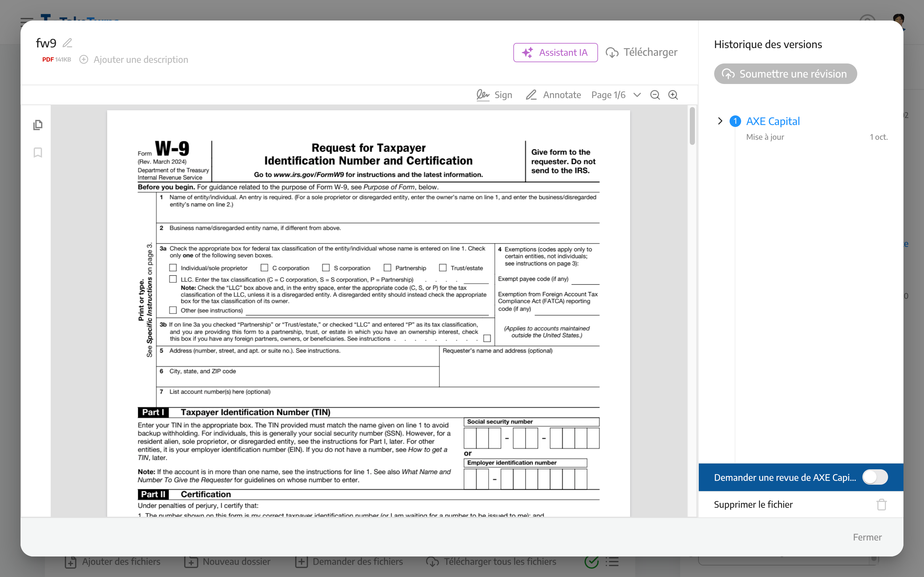
Task: Click the zoom in magnifier icon
Action: point(673,94)
